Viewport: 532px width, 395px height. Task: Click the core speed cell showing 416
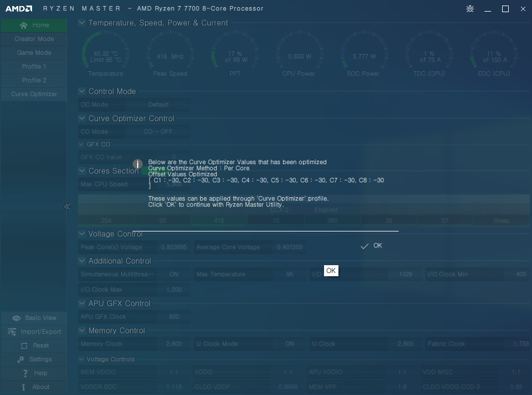pyautogui.click(x=219, y=221)
